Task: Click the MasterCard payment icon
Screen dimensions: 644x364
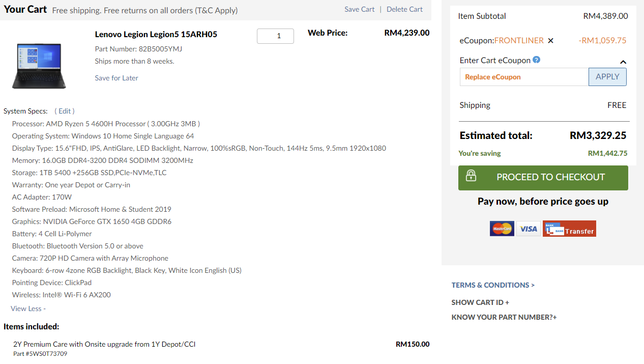Action: coord(502,229)
